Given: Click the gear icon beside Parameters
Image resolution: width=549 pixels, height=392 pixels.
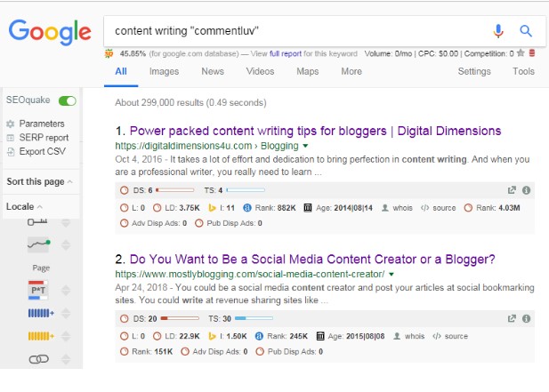Looking at the screenshot, I should [11, 124].
